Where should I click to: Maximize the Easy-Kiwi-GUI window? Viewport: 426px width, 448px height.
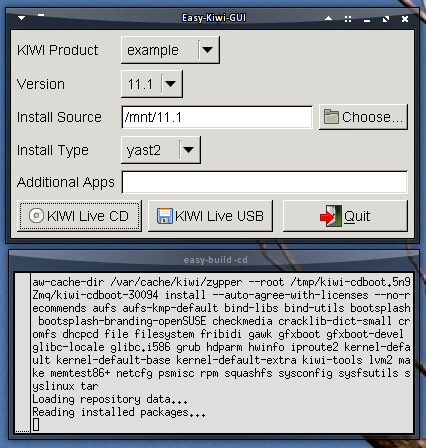coord(386,19)
